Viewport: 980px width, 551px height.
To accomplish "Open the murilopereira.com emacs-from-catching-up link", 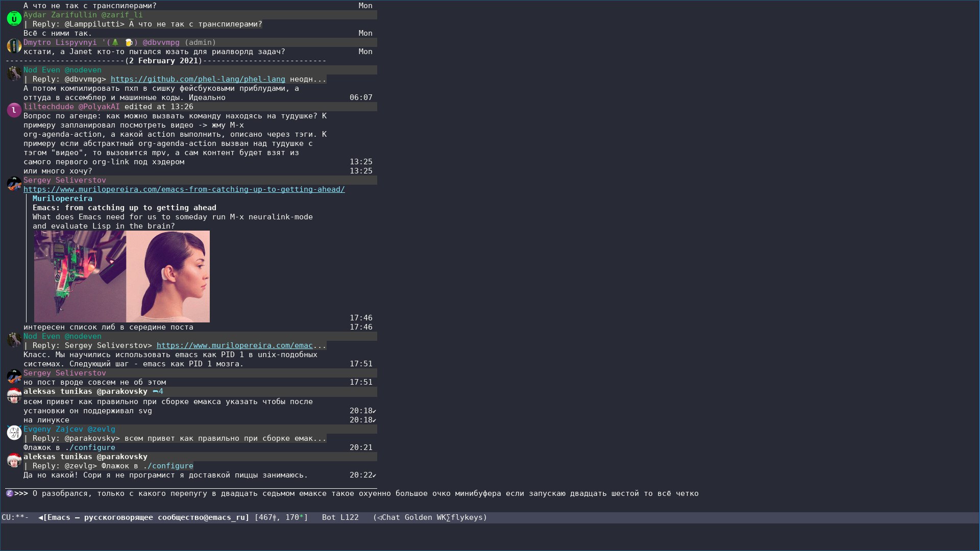I will 184,189.
